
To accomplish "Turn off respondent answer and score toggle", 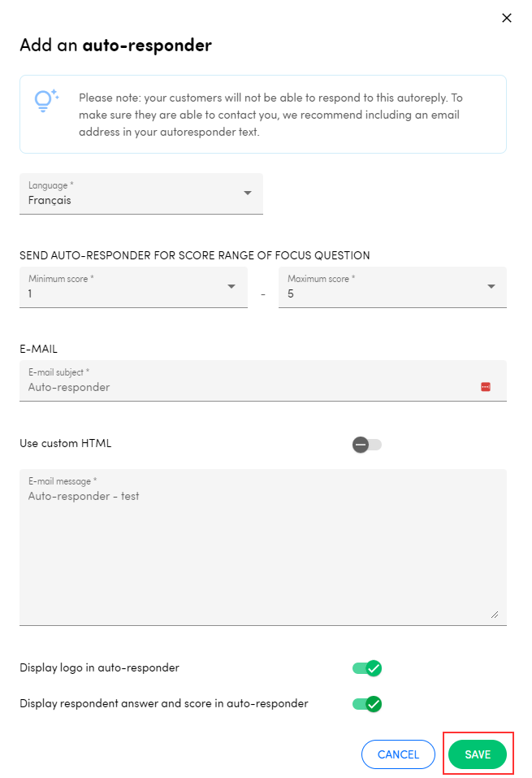I will pos(367,704).
